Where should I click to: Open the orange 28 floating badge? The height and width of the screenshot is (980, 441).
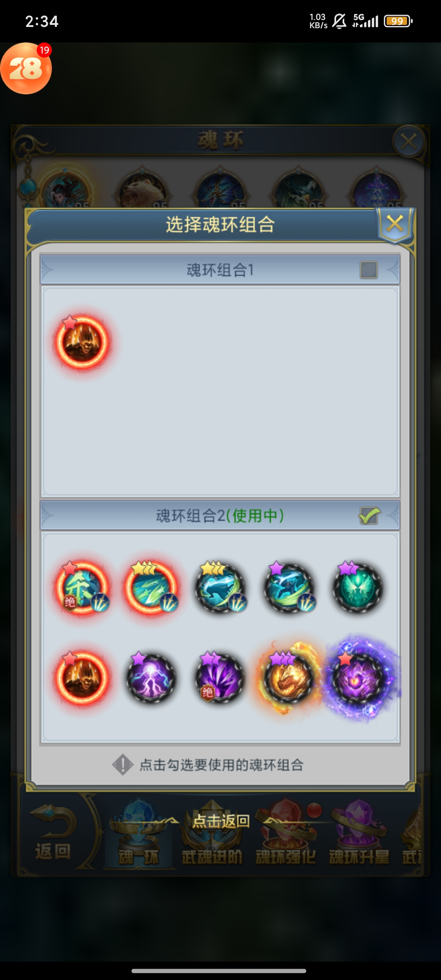(26, 68)
